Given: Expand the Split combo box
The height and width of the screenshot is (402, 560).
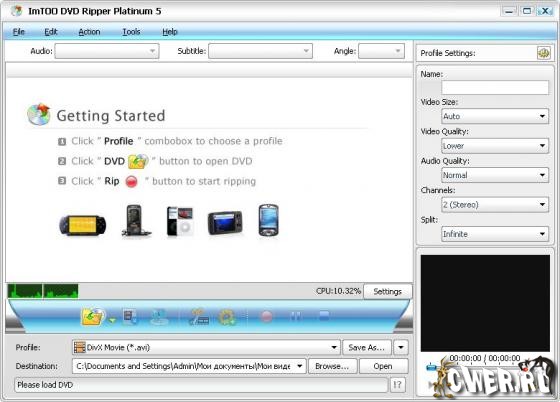Looking at the screenshot, I should tap(495, 234).
